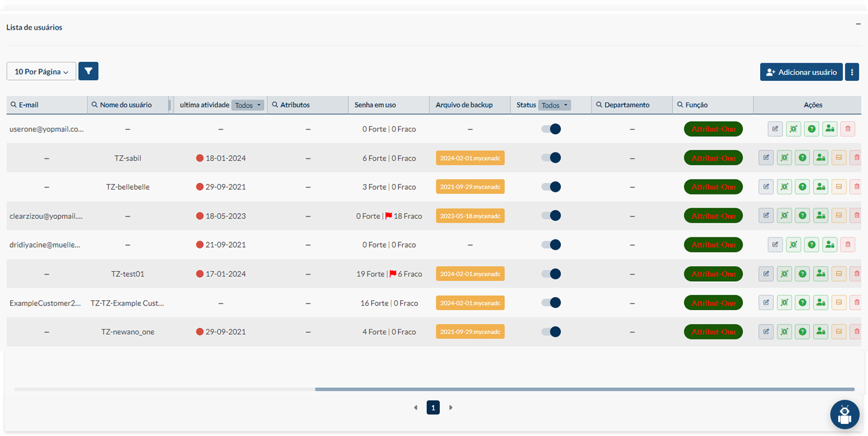The height and width of the screenshot is (436, 868).
Task: Toggle status switch for TZ-sabil
Action: (x=551, y=158)
